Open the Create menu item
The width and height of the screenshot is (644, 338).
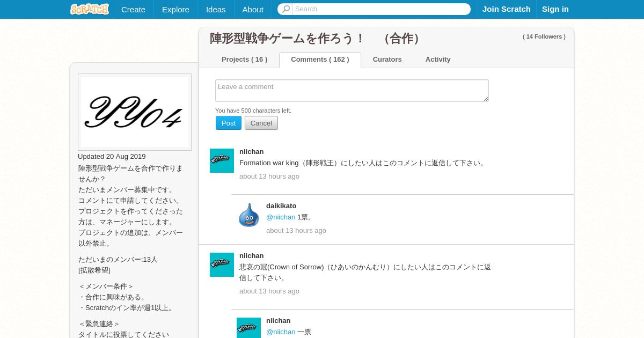(133, 9)
